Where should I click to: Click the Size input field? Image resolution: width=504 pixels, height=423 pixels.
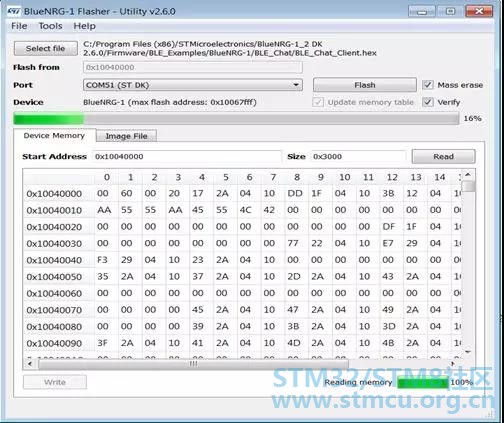pos(359,157)
